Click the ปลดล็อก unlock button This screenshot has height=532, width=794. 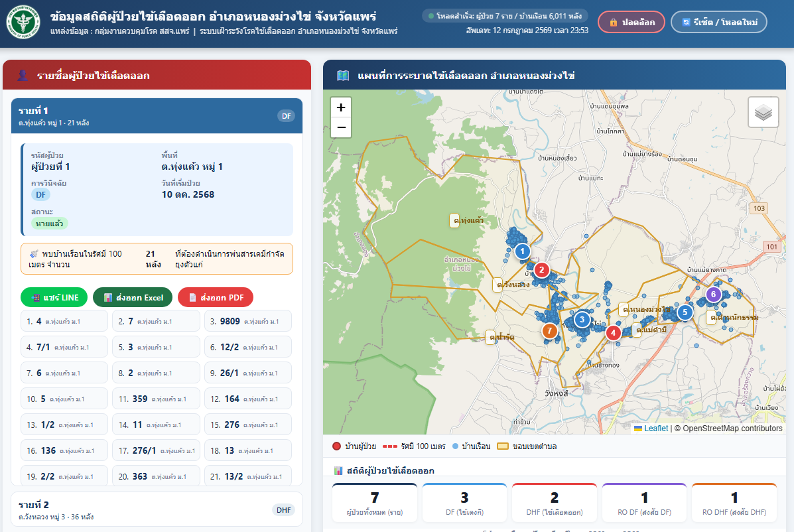[x=631, y=23]
